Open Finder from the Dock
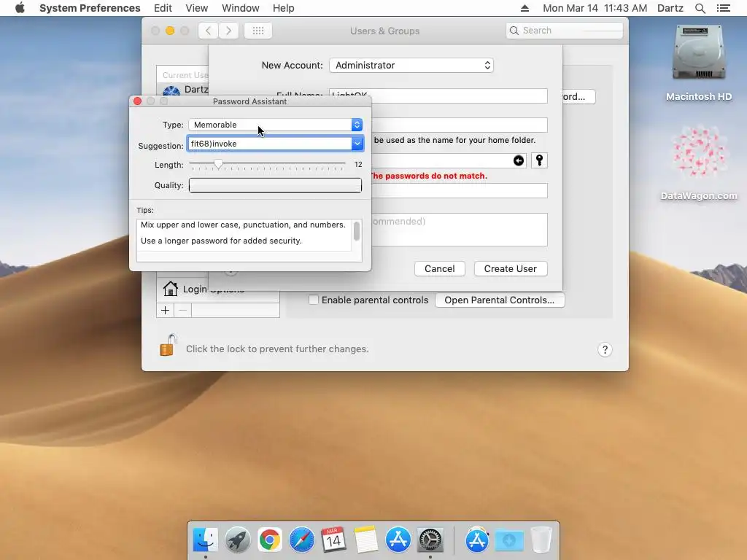The height and width of the screenshot is (560, 747). coord(205,540)
